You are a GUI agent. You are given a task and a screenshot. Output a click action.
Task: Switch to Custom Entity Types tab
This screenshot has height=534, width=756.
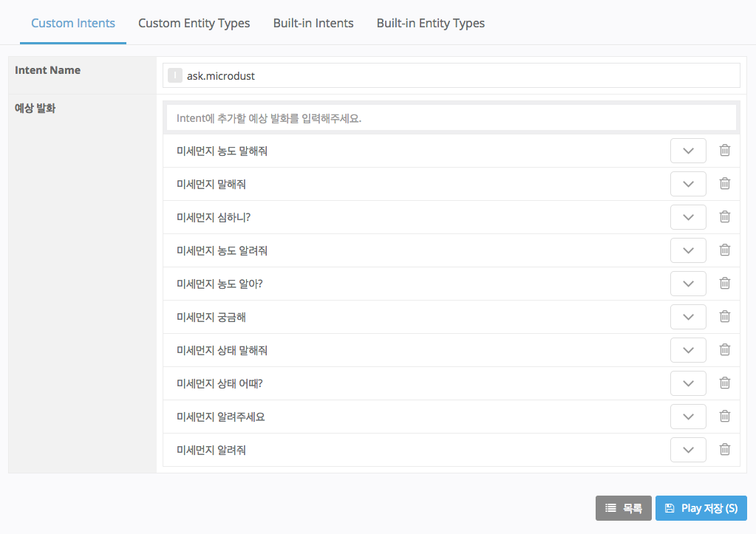pos(194,23)
